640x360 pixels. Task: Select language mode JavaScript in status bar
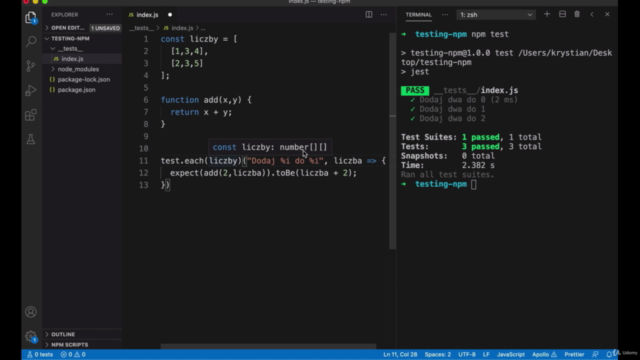511,354
